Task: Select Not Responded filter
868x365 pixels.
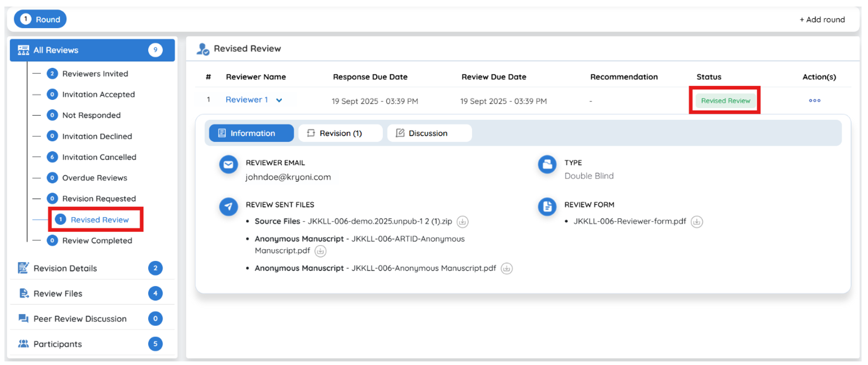Action: click(91, 115)
